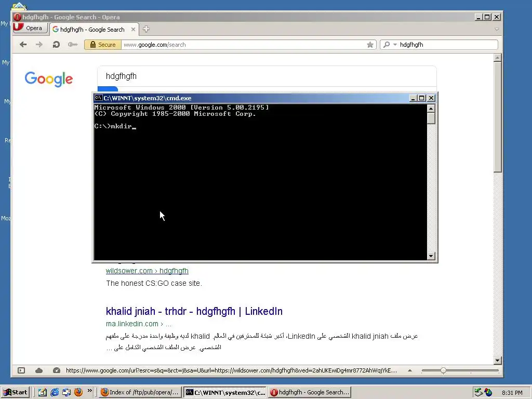Open wildsower.com › hdgfhgfh link
532x399 pixels.
[x=147, y=271]
